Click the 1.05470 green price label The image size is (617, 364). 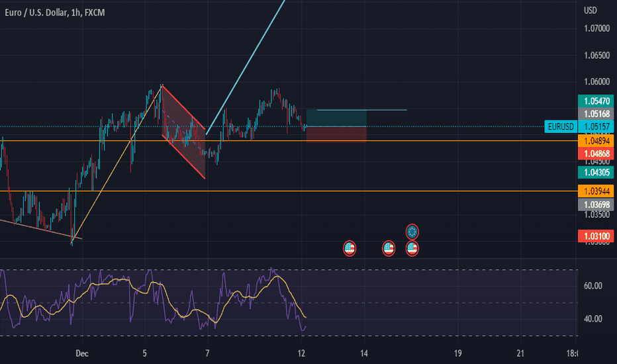click(x=596, y=101)
